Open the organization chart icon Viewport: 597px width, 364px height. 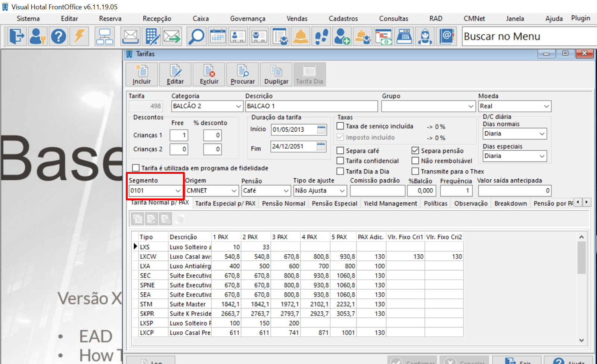[x=105, y=37]
